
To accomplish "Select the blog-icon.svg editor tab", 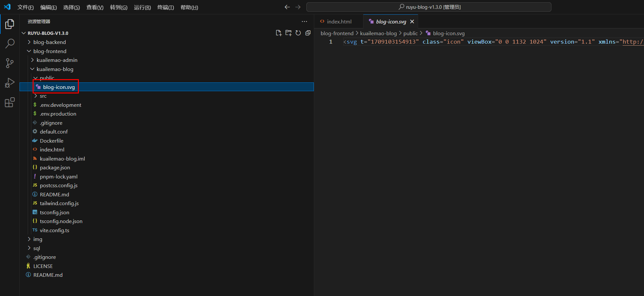I will tap(391, 21).
